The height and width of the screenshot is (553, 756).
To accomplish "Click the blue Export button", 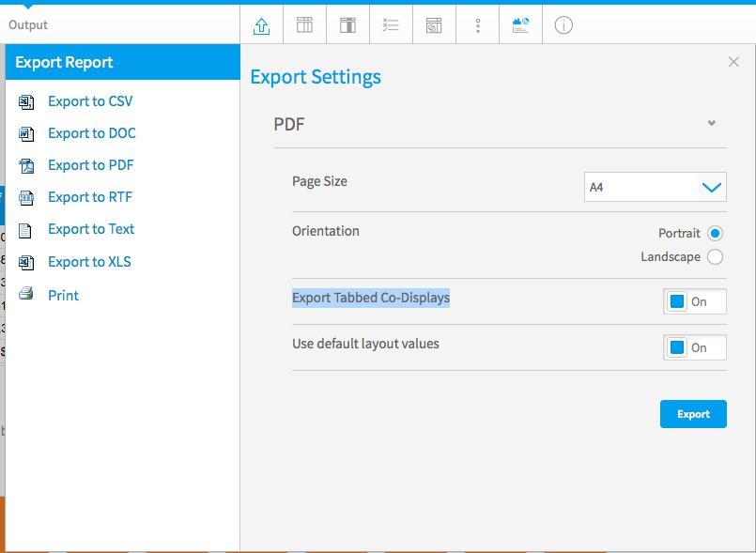I will pos(693,414).
